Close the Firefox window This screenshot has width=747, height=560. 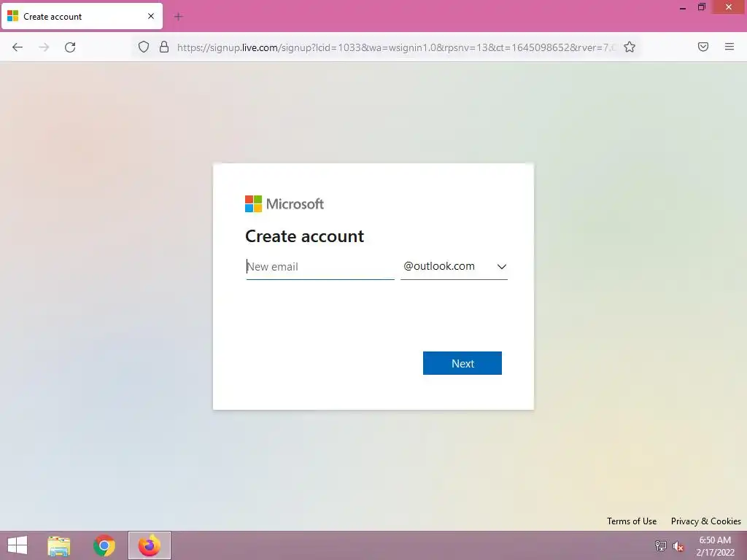coord(729,7)
